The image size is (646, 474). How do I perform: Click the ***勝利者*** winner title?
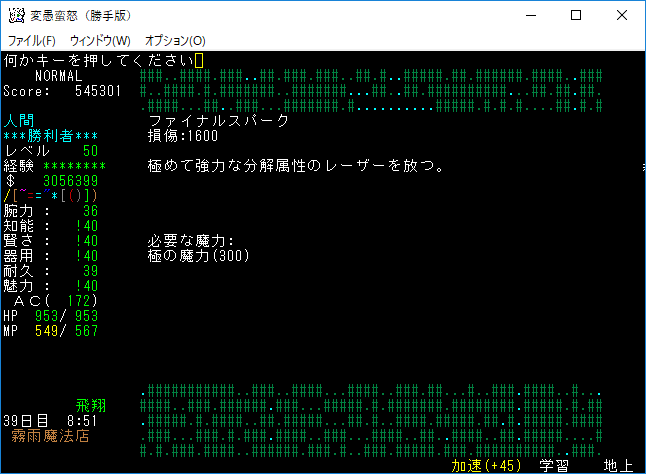(50, 136)
